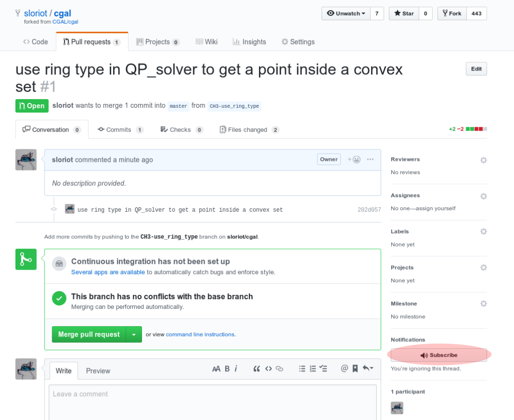View the 7 watchers count
The height and width of the screenshot is (420, 514).
[x=377, y=14]
